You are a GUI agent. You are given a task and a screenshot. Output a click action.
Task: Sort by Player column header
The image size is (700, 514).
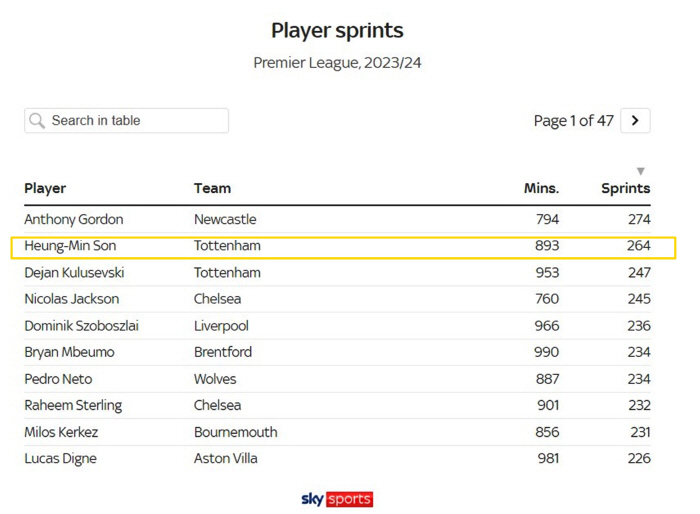[45, 188]
